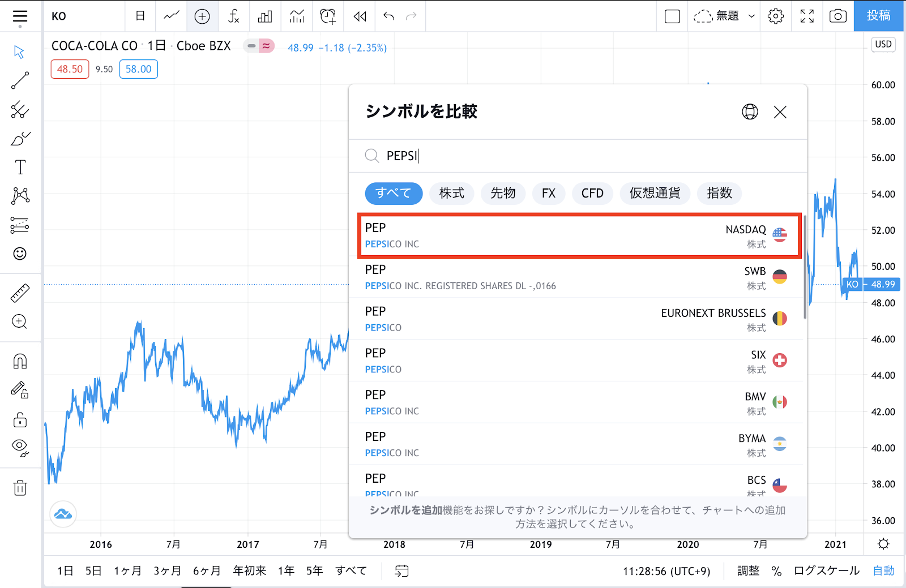The height and width of the screenshot is (588, 906).
Task: Toggle stay in drawing mode
Action: pos(20,390)
